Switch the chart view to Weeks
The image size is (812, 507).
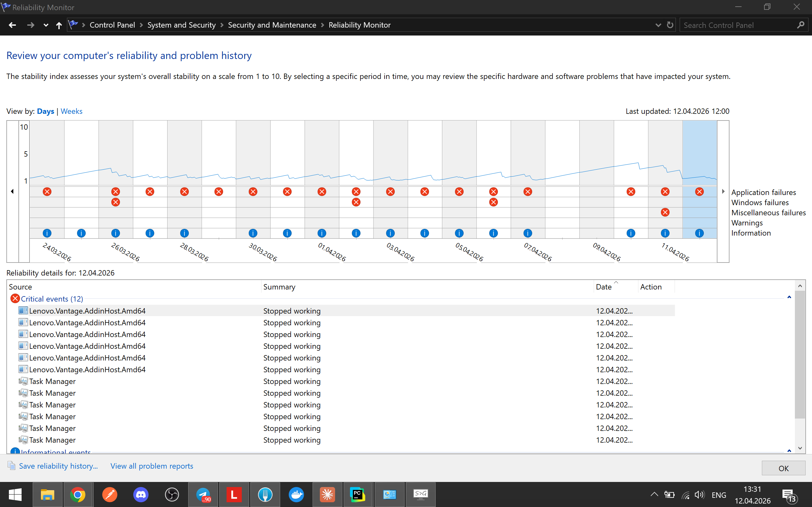[x=71, y=111]
